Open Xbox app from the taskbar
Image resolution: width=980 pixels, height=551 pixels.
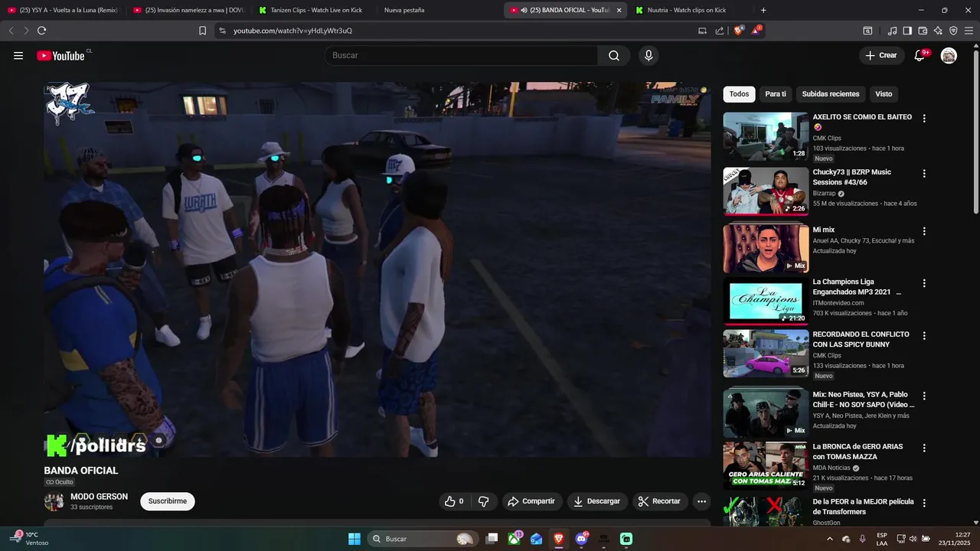click(514, 539)
